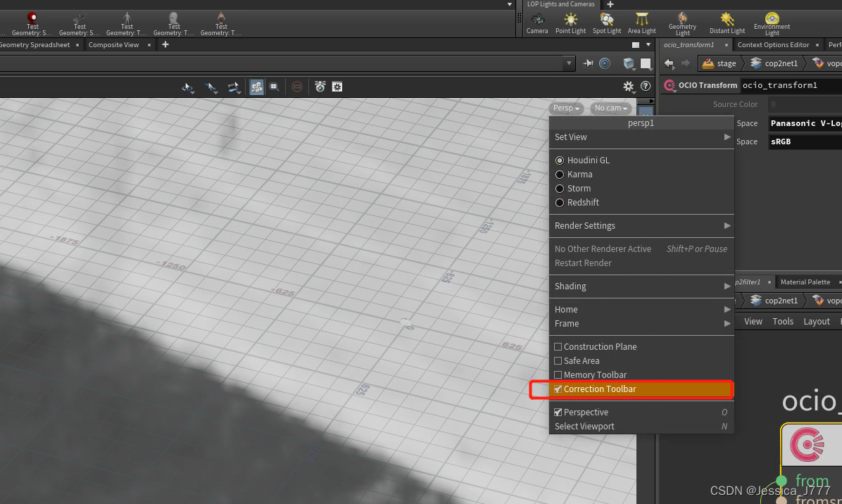Switch to the Context Options Editor tab
This screenshot has height=504, width=842.
coord(773,44)
